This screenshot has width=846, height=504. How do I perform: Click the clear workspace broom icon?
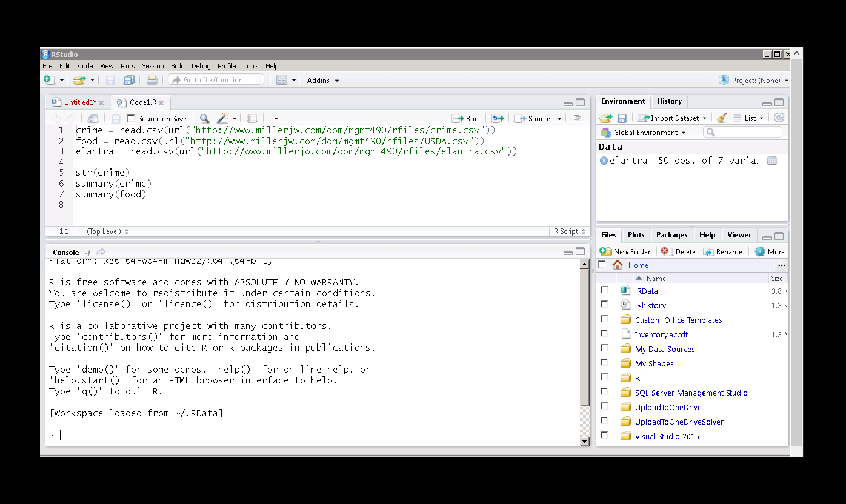tap(721, 118)
